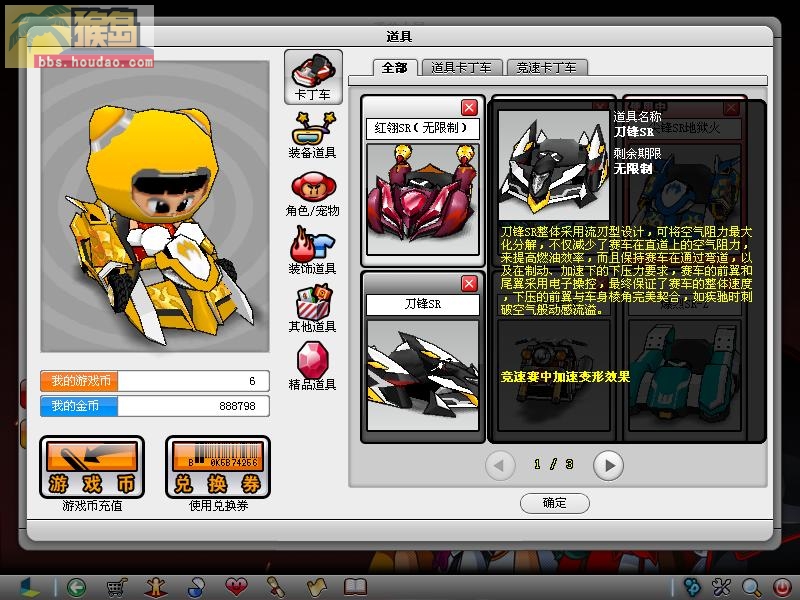Switch to the 全部 tab
The image size is (800, 600).
click(395, 67)
